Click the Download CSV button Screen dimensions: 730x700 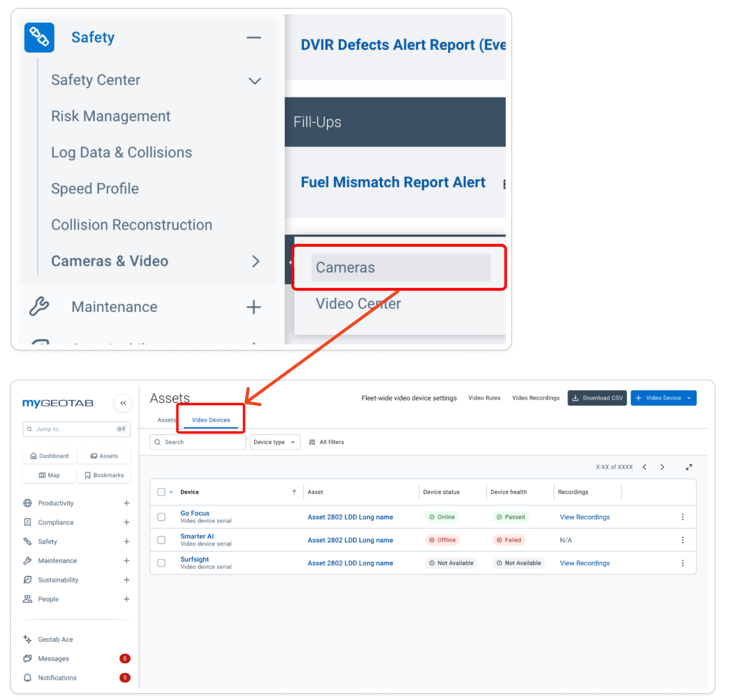597,398
